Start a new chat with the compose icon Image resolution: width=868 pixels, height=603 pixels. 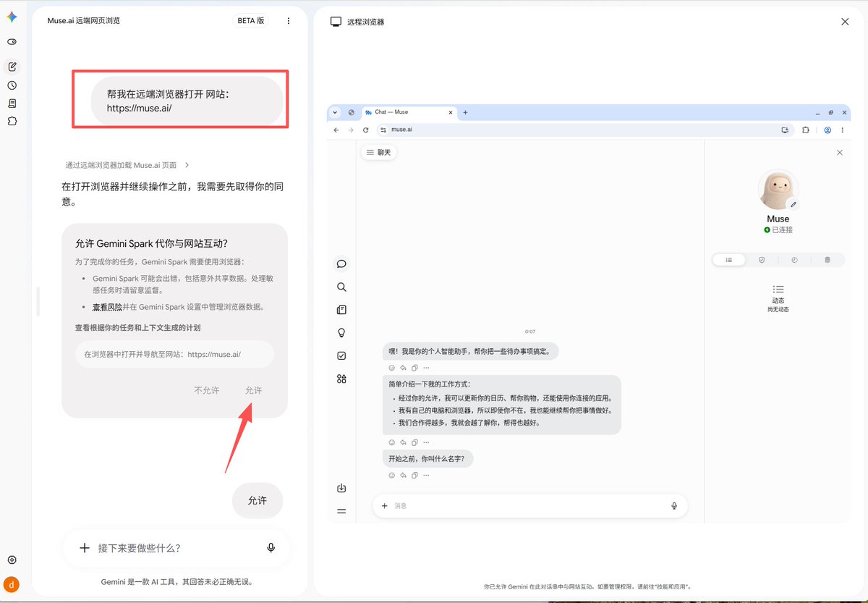coord(12,67)
